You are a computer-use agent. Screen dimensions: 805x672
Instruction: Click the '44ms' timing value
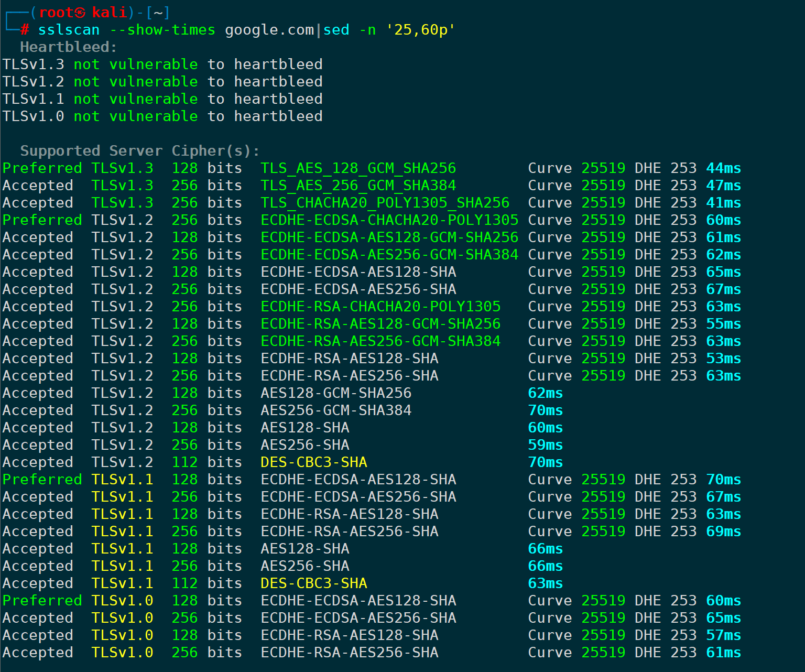coord(724,168)
